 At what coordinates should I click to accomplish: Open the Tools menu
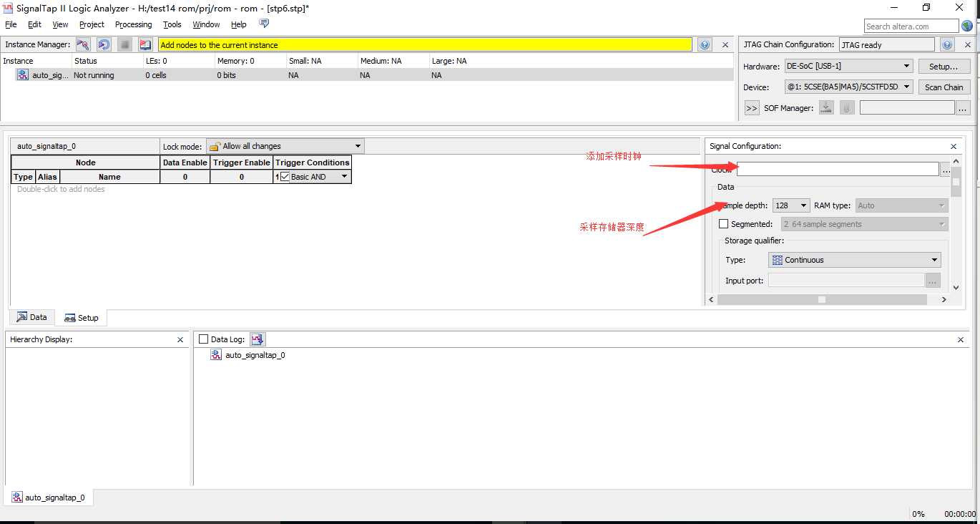(x=172, y=24)
